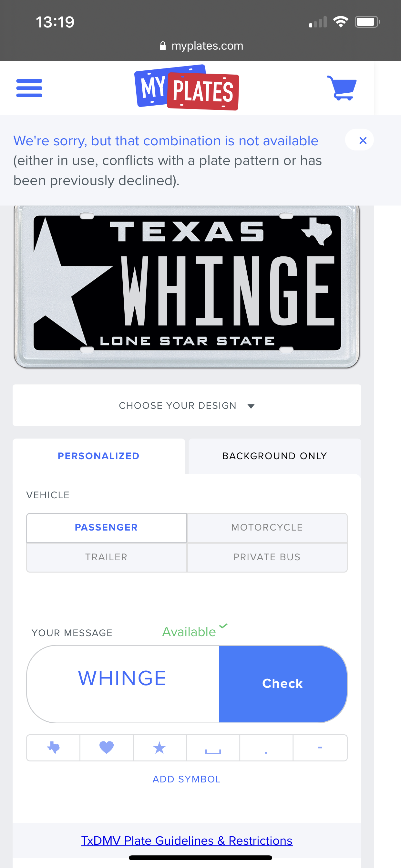This screenshot has width=401, height=868.
Task: Insert the star symbol
Action: click(x=159, y=748)
